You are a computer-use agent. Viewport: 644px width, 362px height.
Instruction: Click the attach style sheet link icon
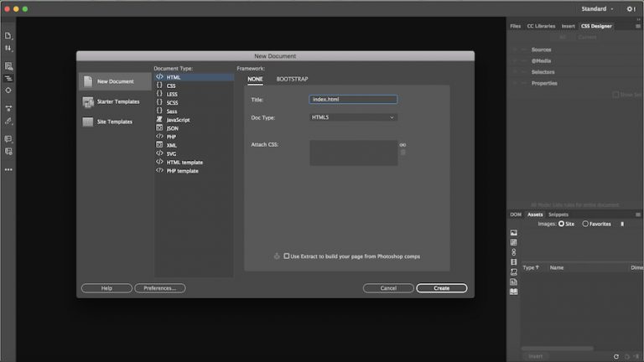point(402,145)
